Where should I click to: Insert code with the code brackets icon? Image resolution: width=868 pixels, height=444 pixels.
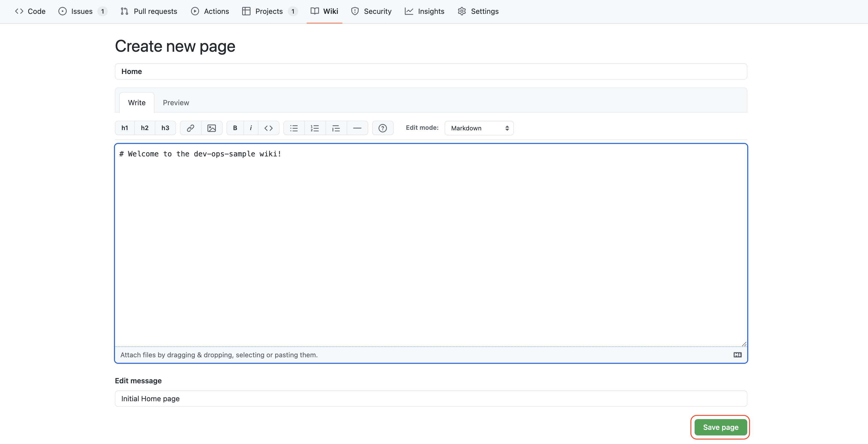(268, 128)
